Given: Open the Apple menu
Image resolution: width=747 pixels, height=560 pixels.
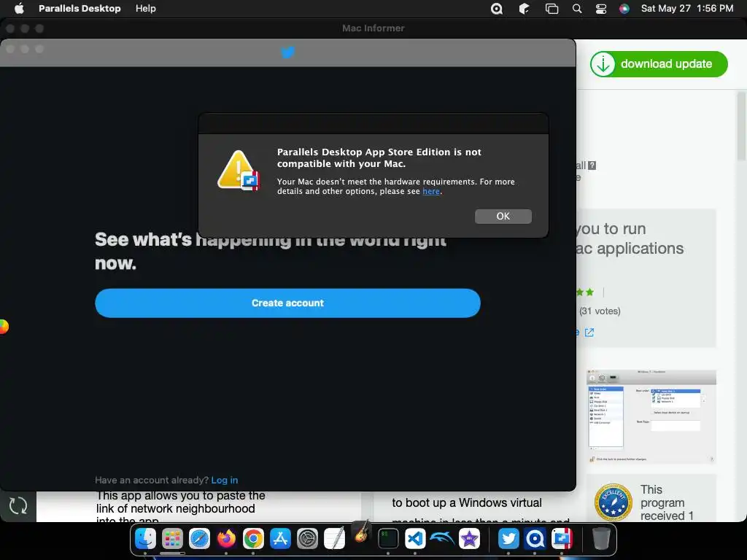Looking at the screenshot, I should pos(19,9).
